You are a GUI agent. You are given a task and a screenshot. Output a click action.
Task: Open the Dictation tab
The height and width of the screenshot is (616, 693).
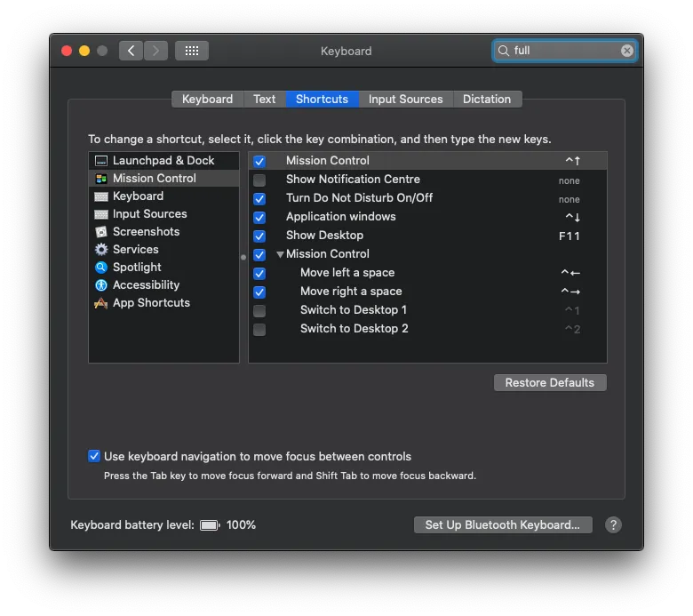[487, 100]
